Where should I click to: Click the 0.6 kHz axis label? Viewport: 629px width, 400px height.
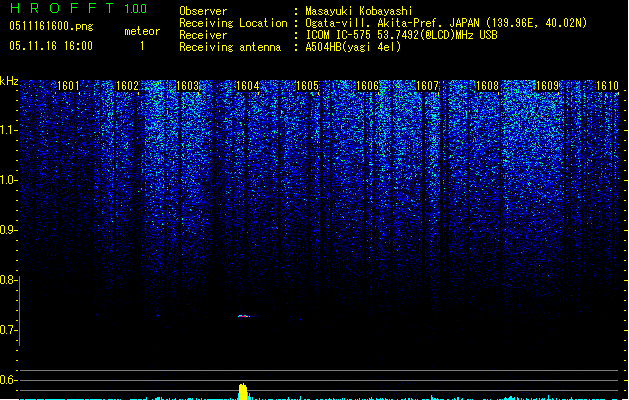[8, 380]
